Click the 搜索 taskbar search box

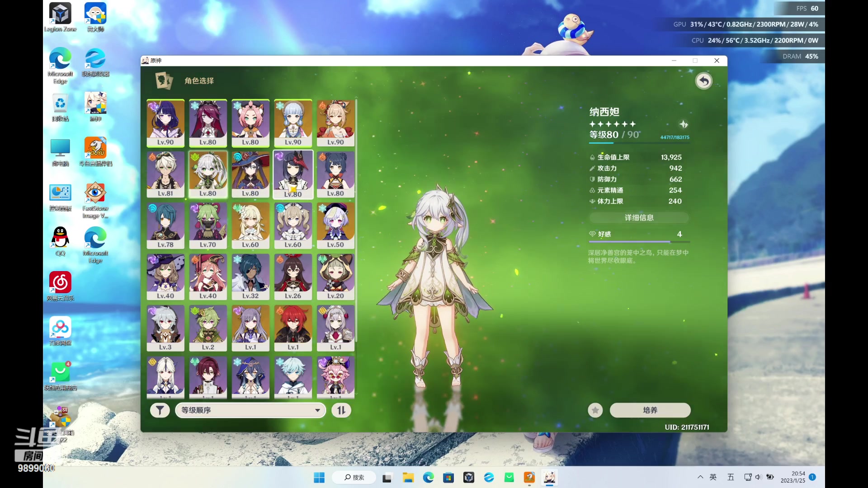point(354,478)
